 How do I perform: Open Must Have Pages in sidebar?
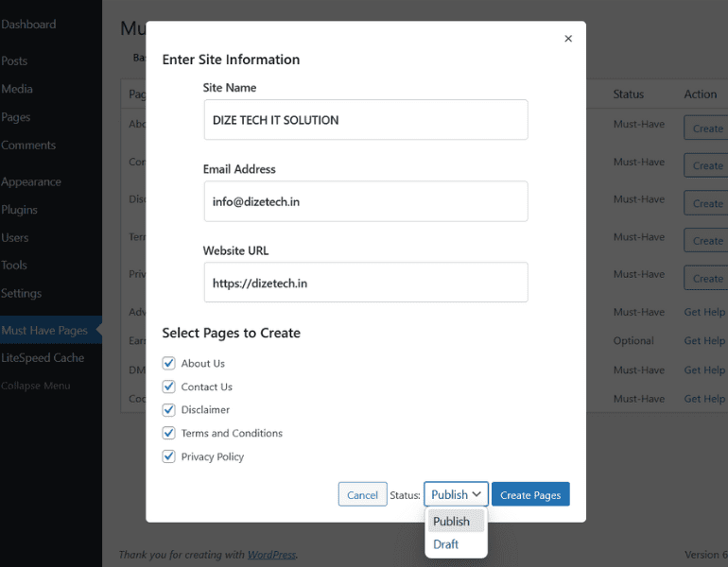(44, 330)
